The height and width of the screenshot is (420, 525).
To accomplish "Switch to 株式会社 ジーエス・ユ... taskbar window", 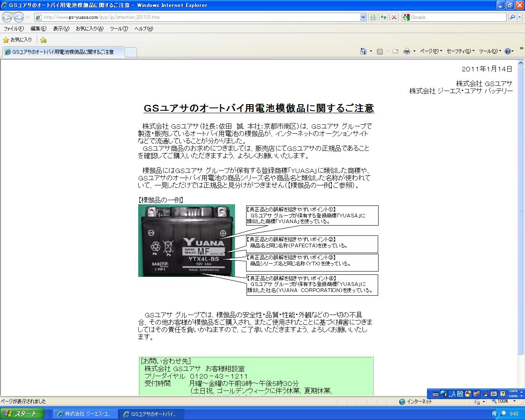I will [85, 414].
